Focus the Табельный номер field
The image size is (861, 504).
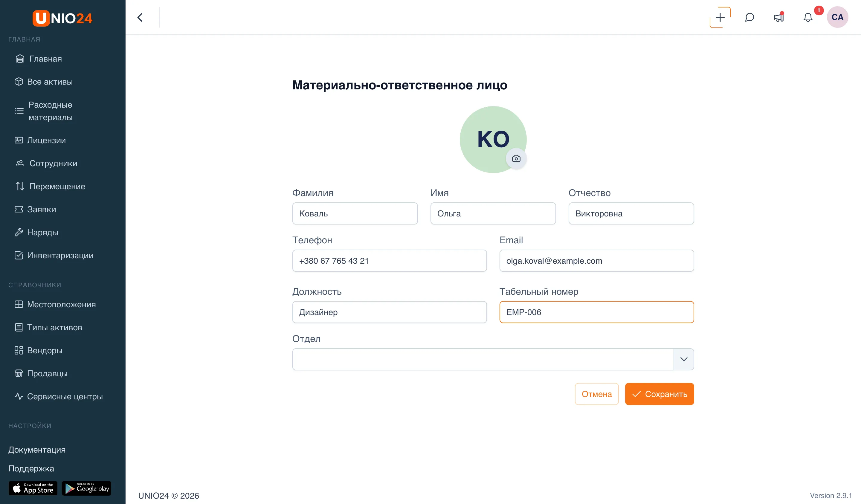[x=596, y=312]
